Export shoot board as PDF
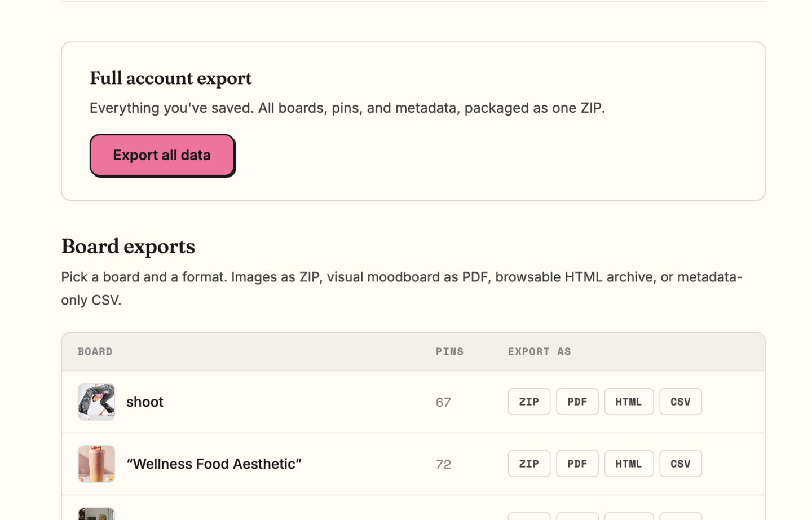 point(577,402)
